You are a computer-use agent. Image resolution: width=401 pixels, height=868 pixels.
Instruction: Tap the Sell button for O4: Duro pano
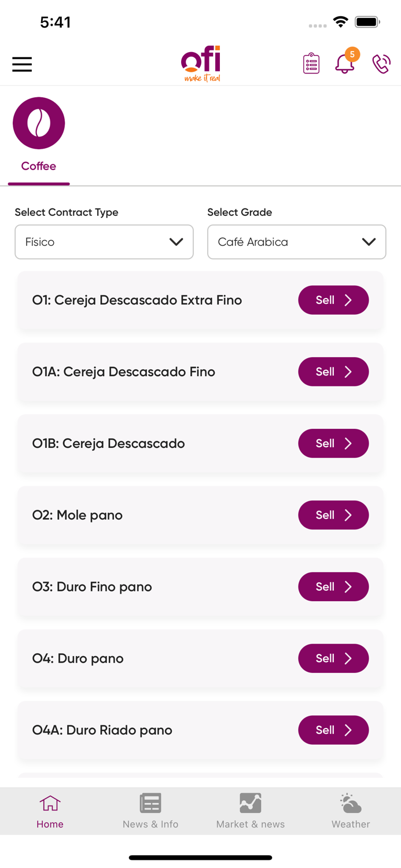click(x=333, y=658)
